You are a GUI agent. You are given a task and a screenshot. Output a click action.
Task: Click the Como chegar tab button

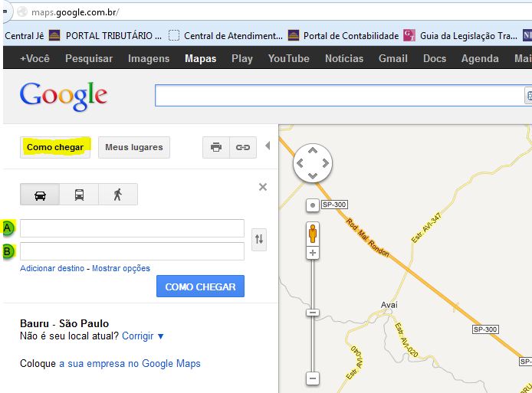(x=55, y=147)
